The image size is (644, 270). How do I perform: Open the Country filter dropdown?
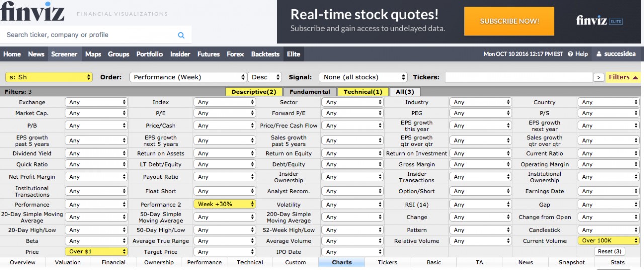click(x=609, y=102)
